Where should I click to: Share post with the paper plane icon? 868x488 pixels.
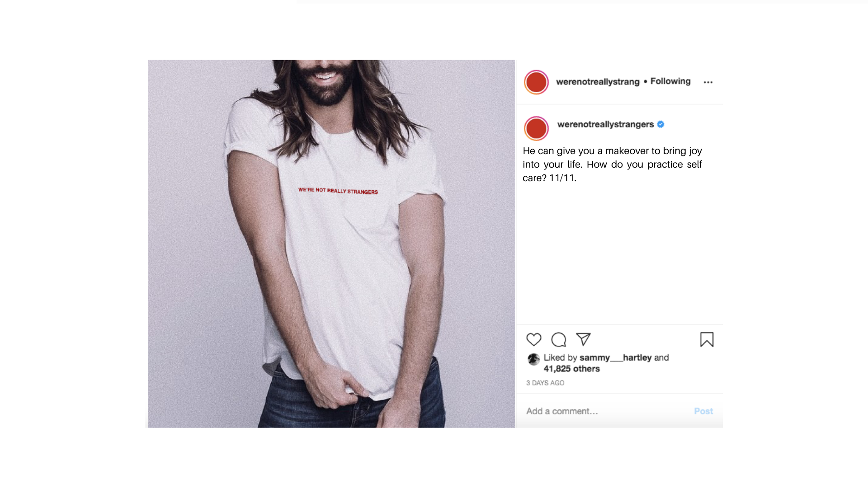click(583, 339)
